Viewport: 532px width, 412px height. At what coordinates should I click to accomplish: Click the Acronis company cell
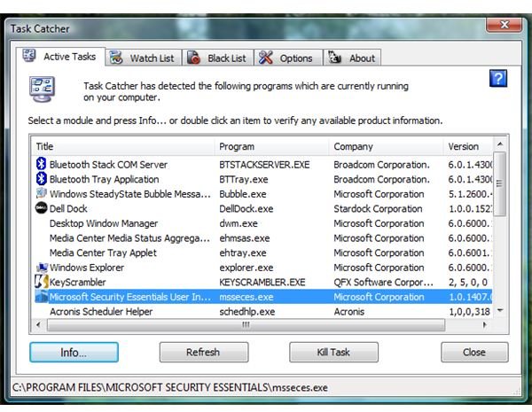(x=349, y=312)
